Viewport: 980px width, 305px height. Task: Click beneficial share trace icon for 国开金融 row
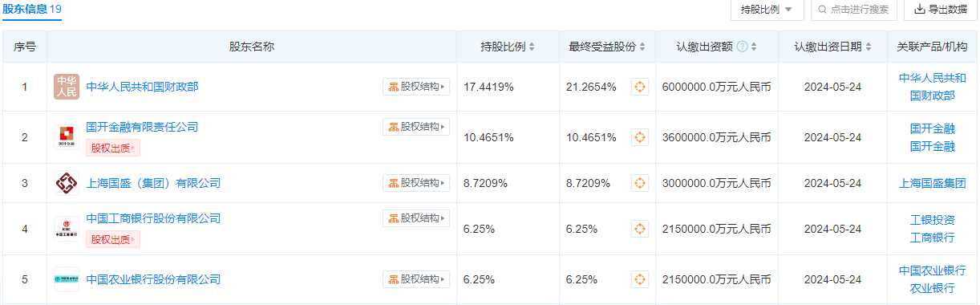pos(639,137)
